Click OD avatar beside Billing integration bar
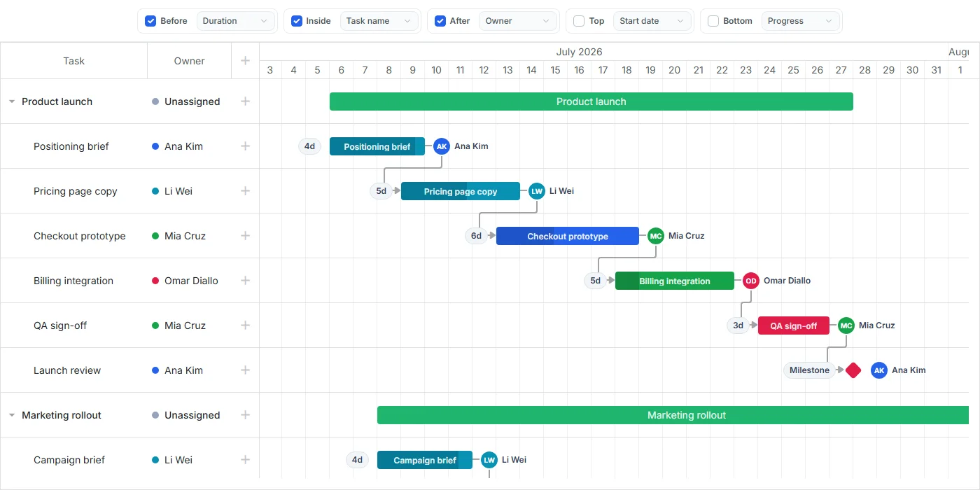Screen dimensions: 980x490 click(751, 281)
